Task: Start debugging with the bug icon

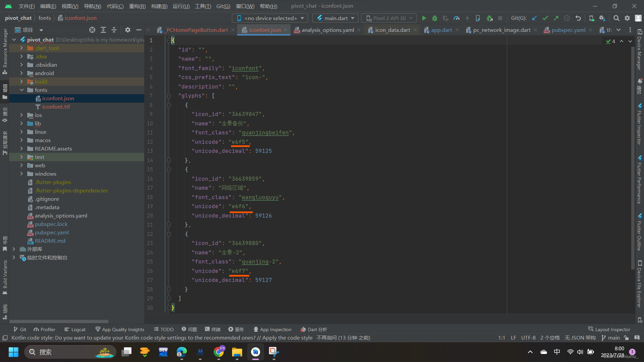Action: tap(435, 18)
